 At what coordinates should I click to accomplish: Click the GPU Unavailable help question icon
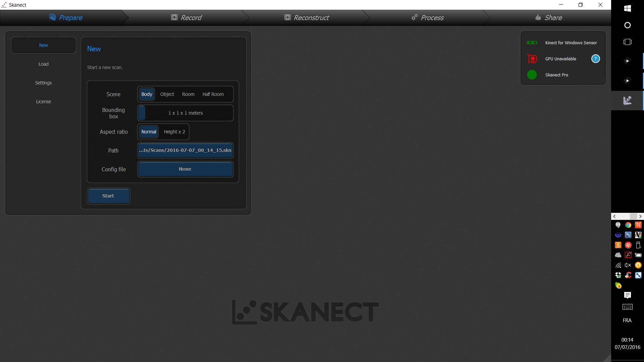pyautogui.click(x=595, y=59)
